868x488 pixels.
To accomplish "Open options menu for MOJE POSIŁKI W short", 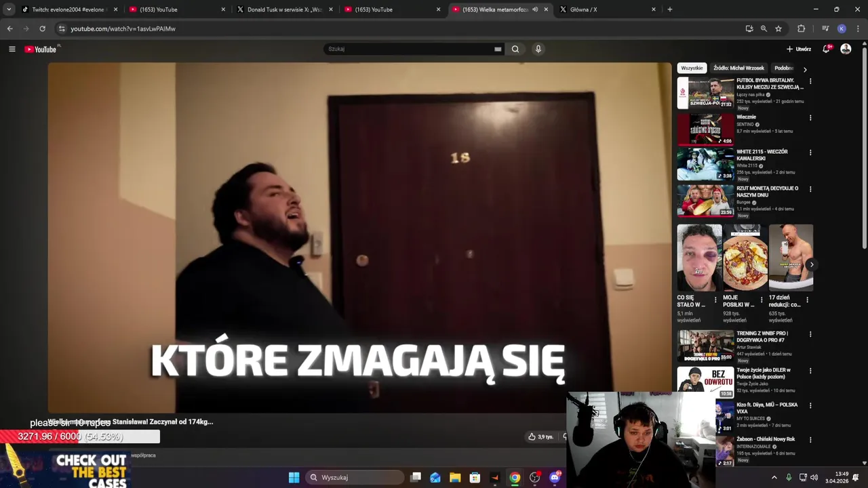I will [x=762, y=299].
